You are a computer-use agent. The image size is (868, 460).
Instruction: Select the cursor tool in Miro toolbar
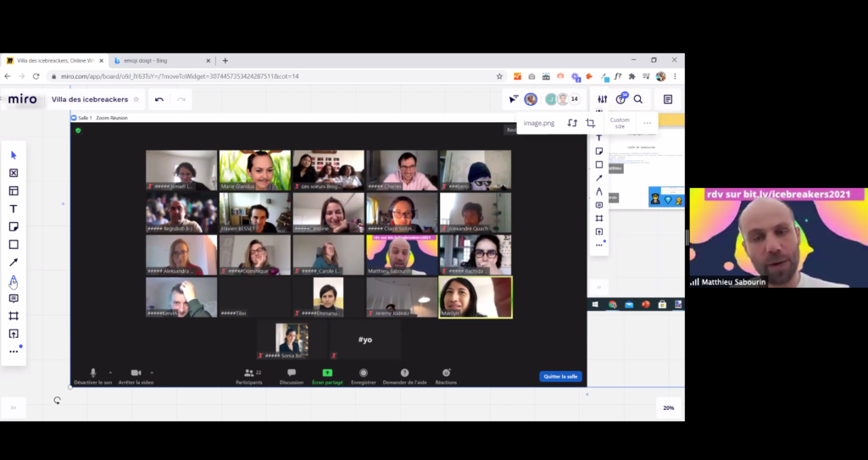[14, 155]
